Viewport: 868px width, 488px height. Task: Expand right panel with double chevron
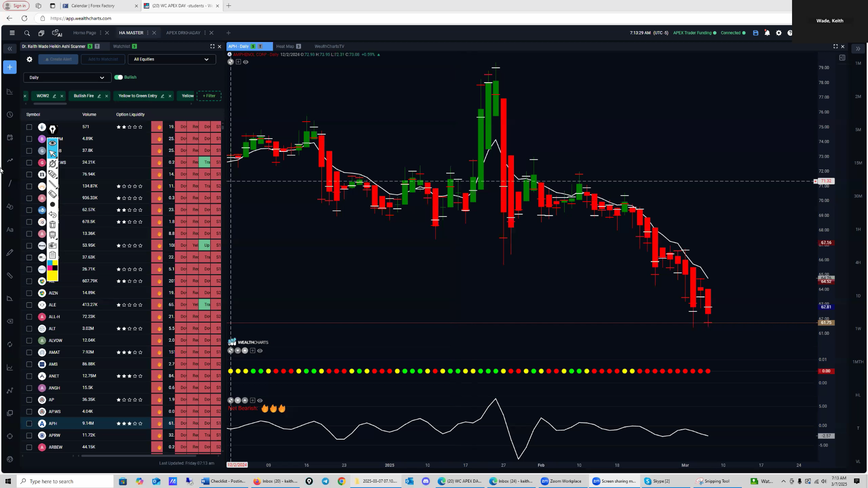point(858,49)
